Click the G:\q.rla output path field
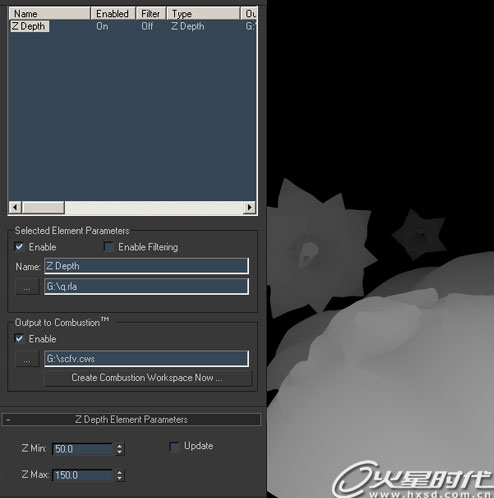This screenshot has height=498, width=494. (x=146, y=287)
